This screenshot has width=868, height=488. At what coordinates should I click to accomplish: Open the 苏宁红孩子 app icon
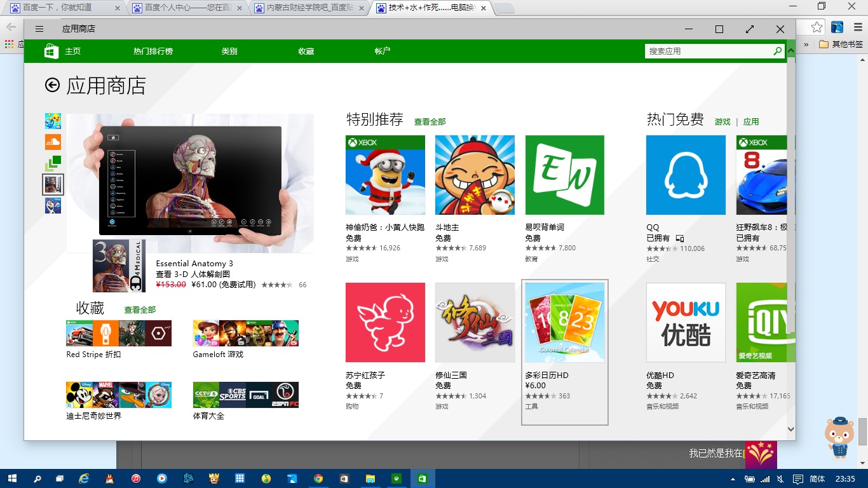click(385, 322)
